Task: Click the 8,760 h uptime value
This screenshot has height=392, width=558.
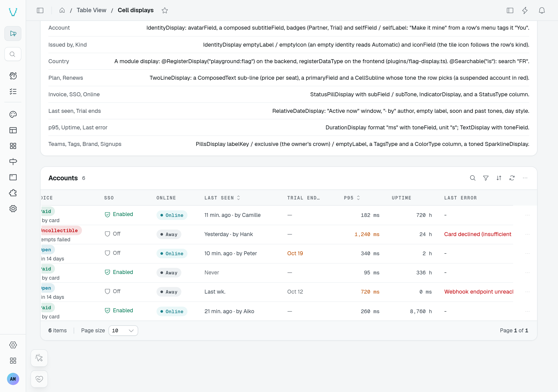Action: click(x=421, y=311)
